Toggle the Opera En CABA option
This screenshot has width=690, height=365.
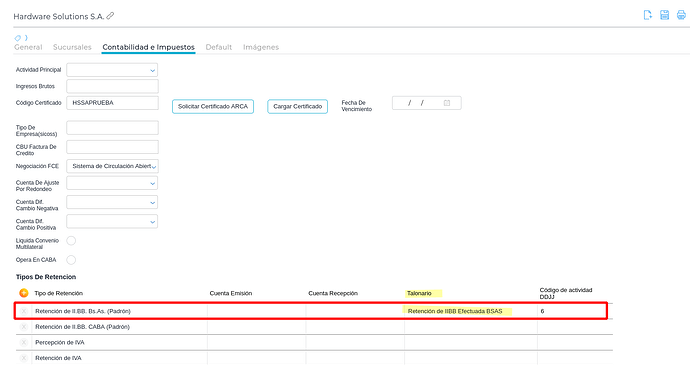tap(71, 260)
